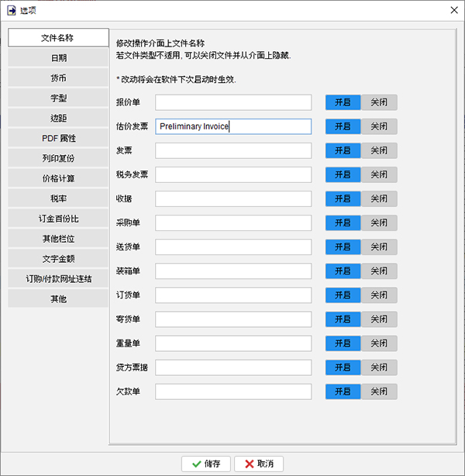465x476 pixels.
Task: Click the 欠款单 name field
Action: tap(233, 391)
